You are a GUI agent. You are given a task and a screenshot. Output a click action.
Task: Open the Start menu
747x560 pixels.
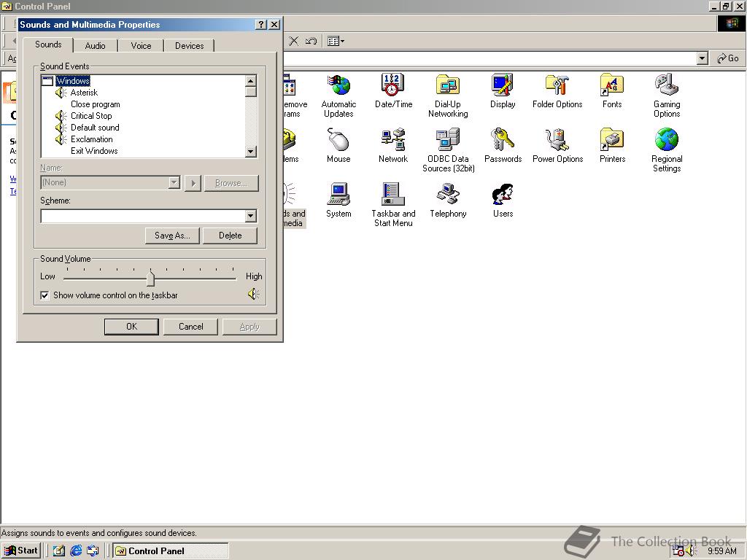(x=21, y=551)
